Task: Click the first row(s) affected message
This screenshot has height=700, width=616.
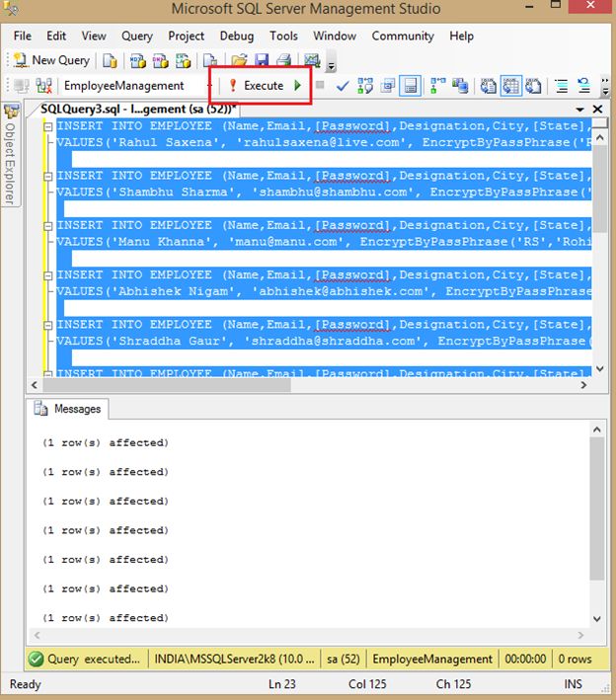Action: coord(106,443)
